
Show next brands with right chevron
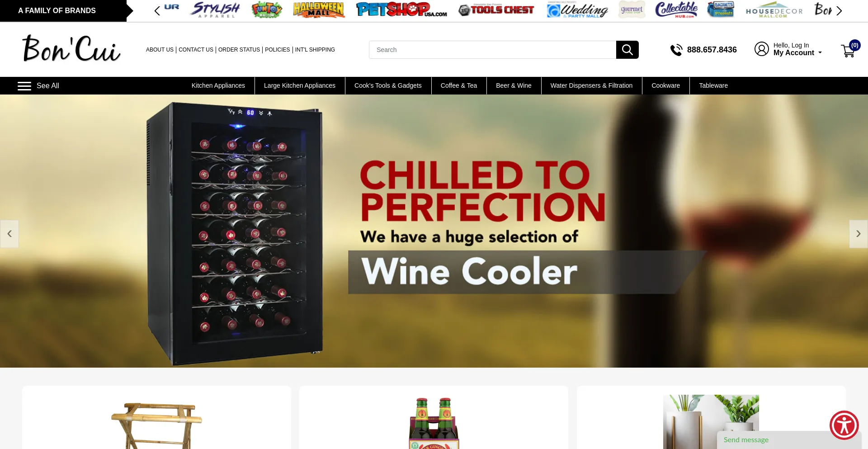pyautogui.click(x=839, y=11)
